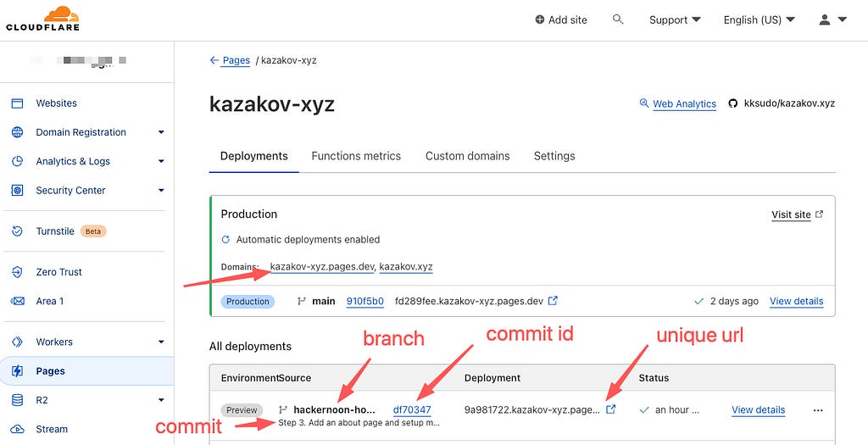Click commit id 910f5b0 link

[x=364, y=301]
